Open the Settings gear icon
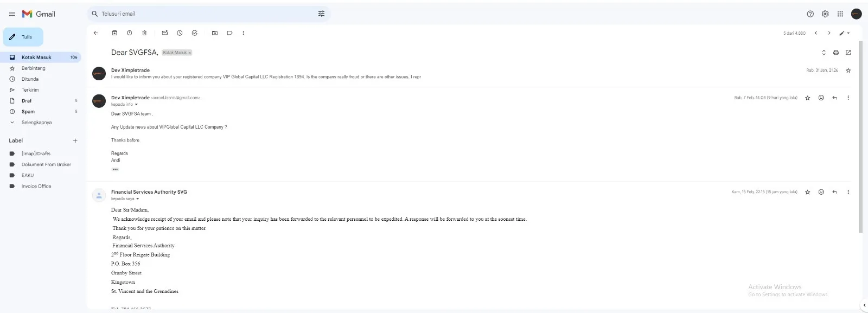This screenshot has height=313, width=868. click(x=825, y=14)
